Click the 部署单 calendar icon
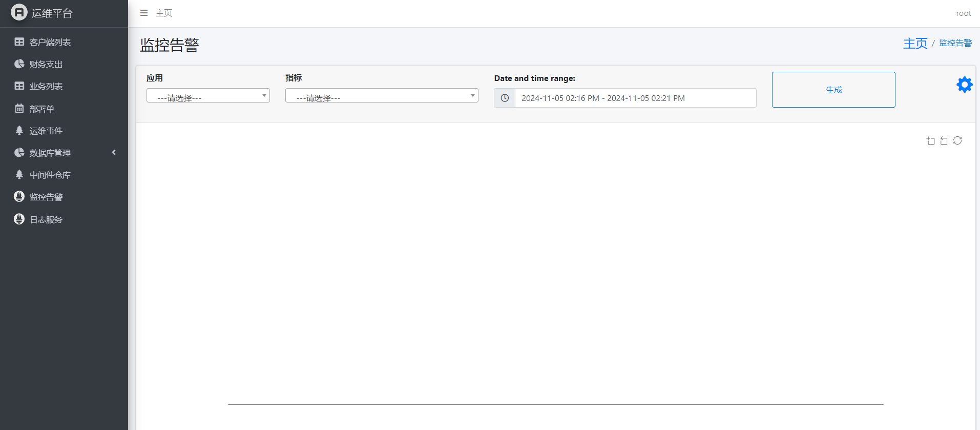Viewport: 980px width, 430px height. tap(19, 108)
